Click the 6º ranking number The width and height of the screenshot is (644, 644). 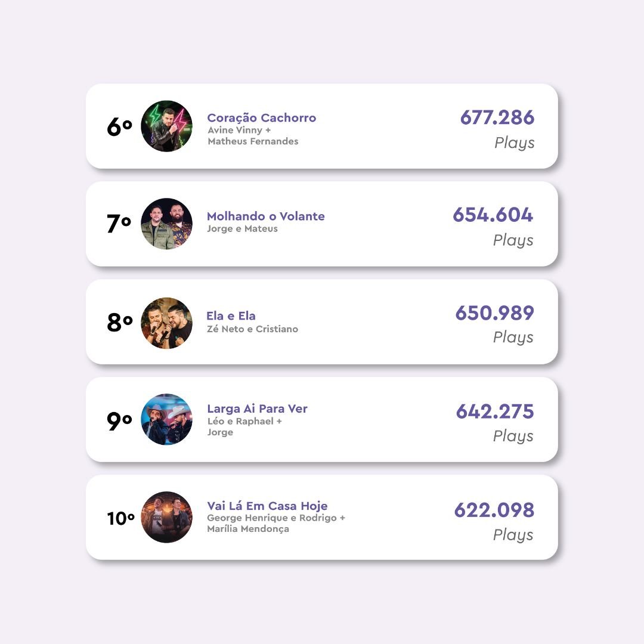point(119,126)
